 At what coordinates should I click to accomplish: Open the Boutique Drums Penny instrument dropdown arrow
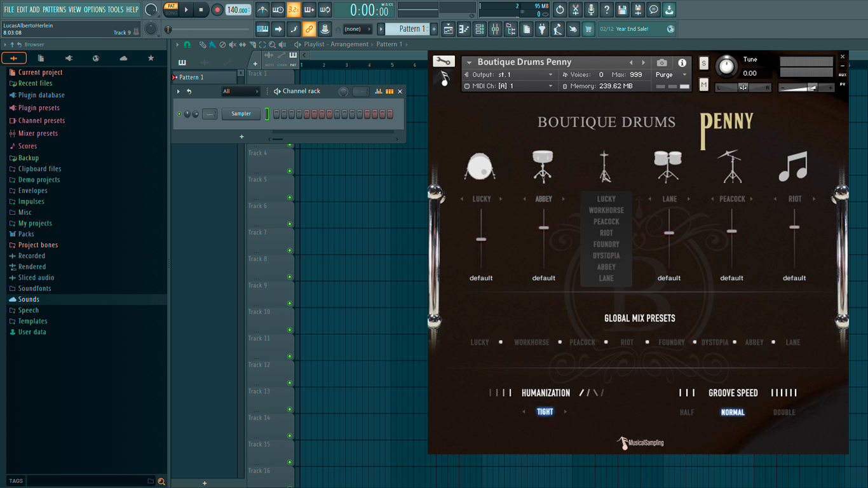click(469, 62)
